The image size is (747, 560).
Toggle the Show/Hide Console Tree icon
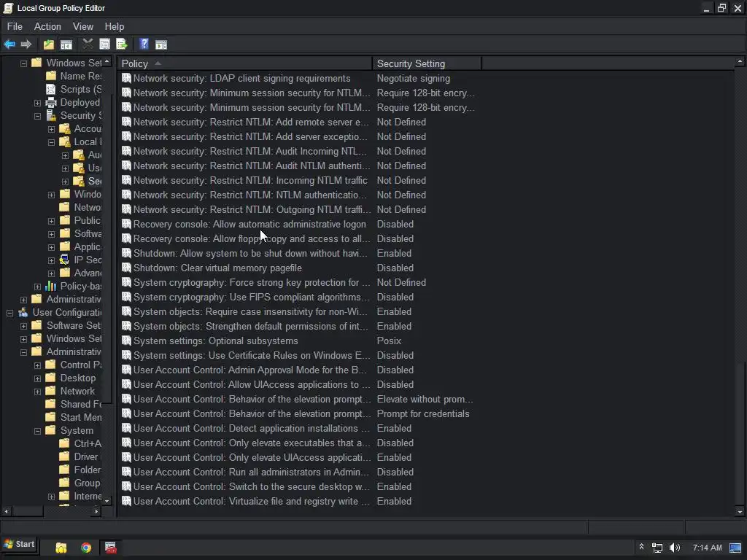66,44
